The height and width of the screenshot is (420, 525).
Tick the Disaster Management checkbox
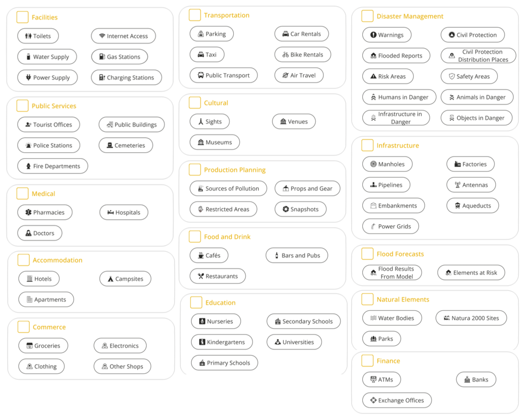click(367, 16)
